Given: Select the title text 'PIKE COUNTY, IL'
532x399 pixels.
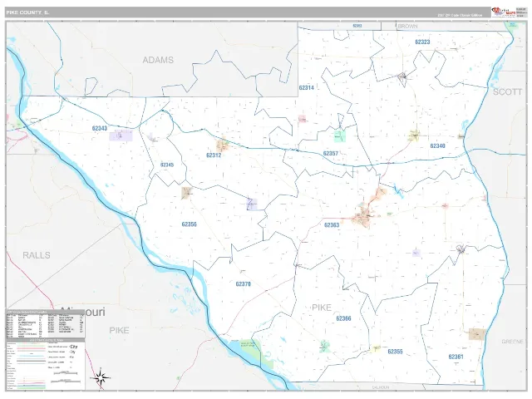Looking at the screenshot, I should click(27, 12).
